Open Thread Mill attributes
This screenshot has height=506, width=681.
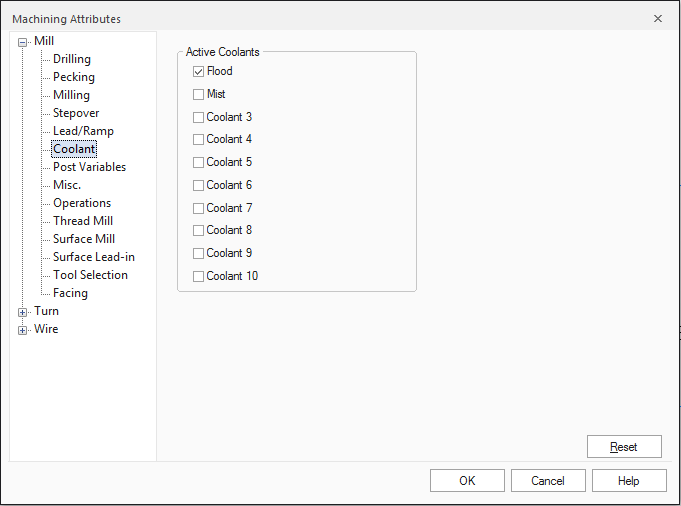point(83,221)
